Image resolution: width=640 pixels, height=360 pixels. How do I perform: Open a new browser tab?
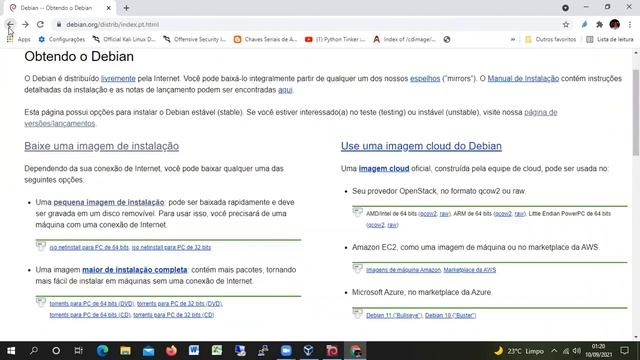coord(126,8)
